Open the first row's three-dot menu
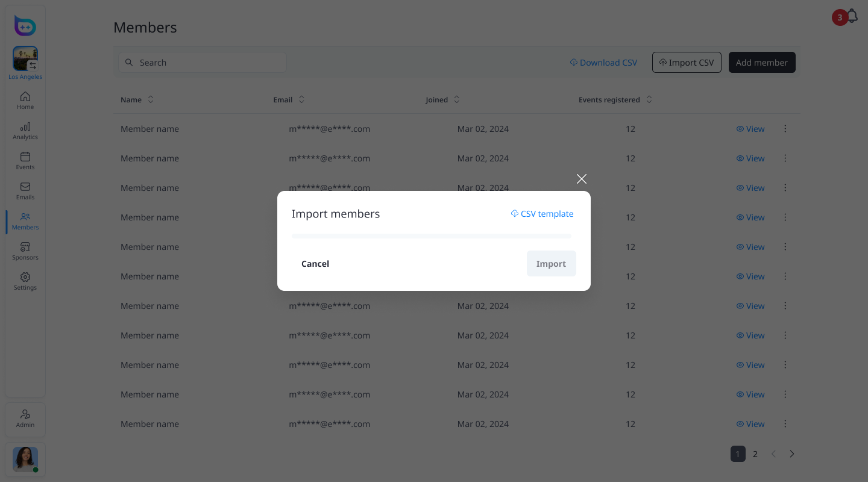Image resolution: width=868 pixels, height=483 pixels. [785, 129]
